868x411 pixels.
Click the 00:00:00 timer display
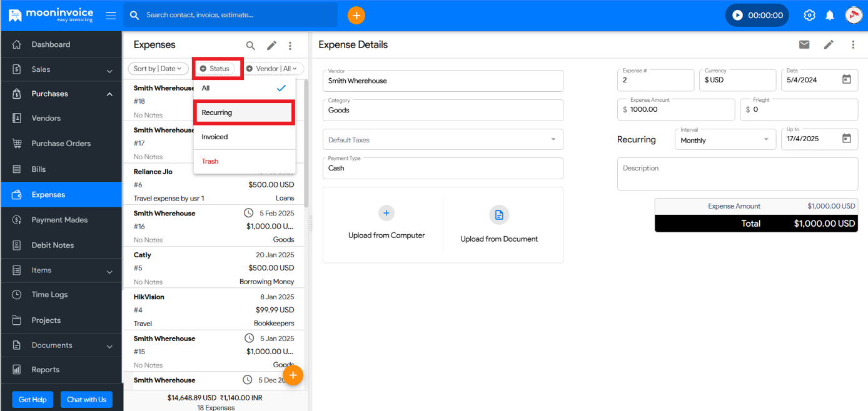pos(765,16)
